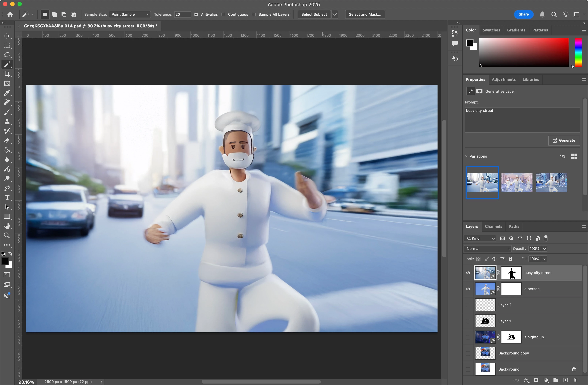Screen dimensions: 588x385
Task: Collapse the Variations section
Action: [x=466, y=156]
